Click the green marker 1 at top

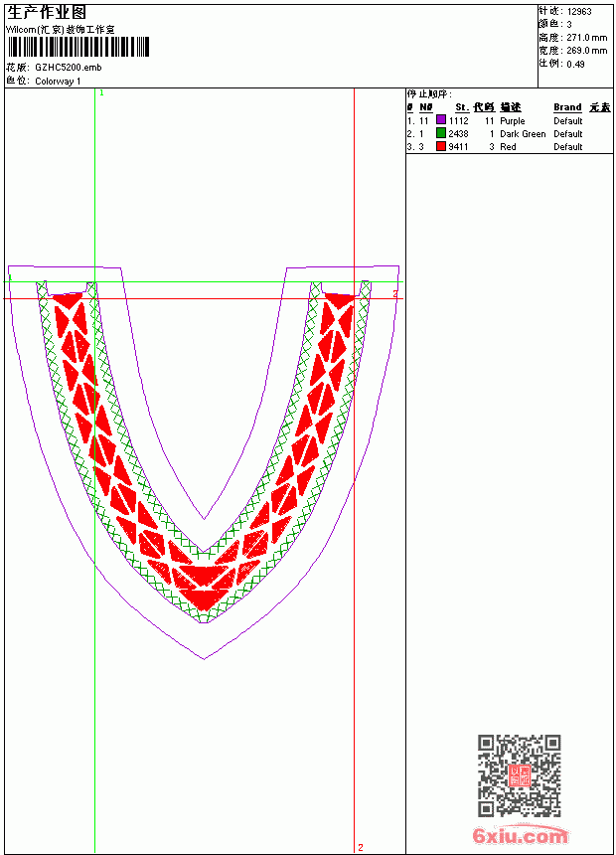point(101,93)
